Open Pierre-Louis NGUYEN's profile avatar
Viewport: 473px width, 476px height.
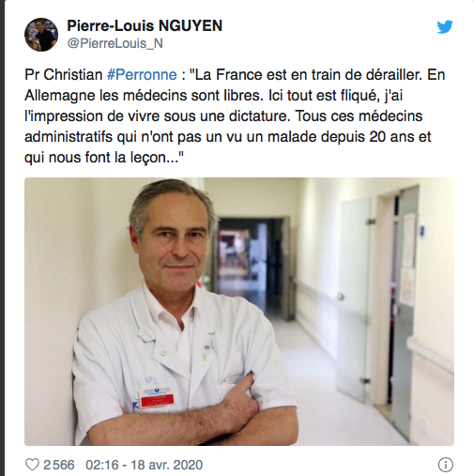(x=41, y=35)
